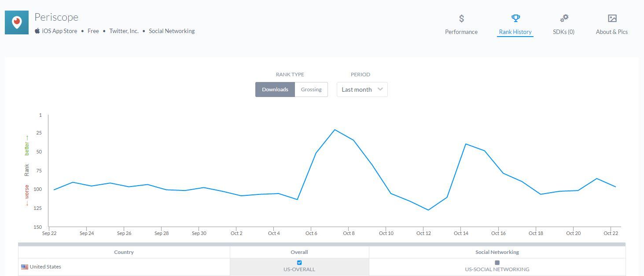Select the Downloads rank type

tap(275, 90)
